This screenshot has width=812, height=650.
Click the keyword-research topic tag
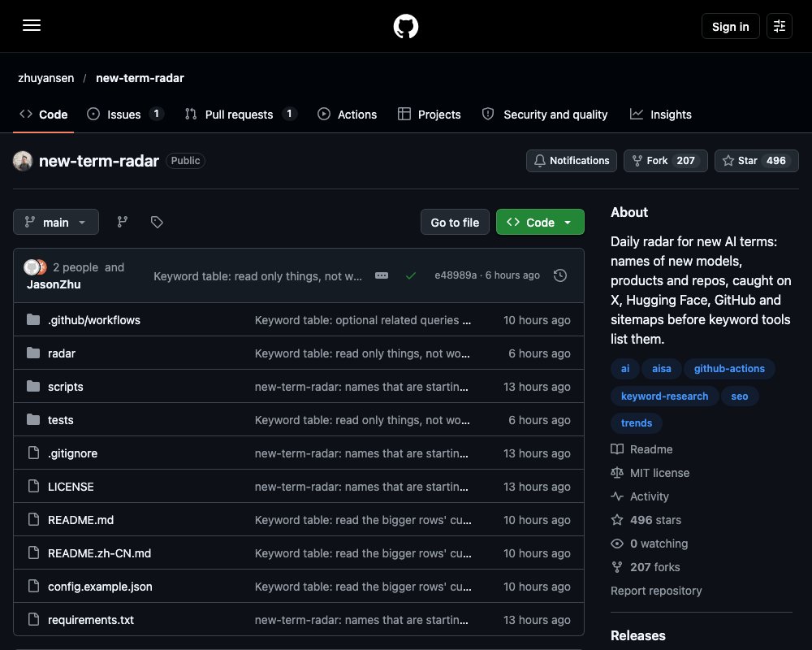click(664, 396)
